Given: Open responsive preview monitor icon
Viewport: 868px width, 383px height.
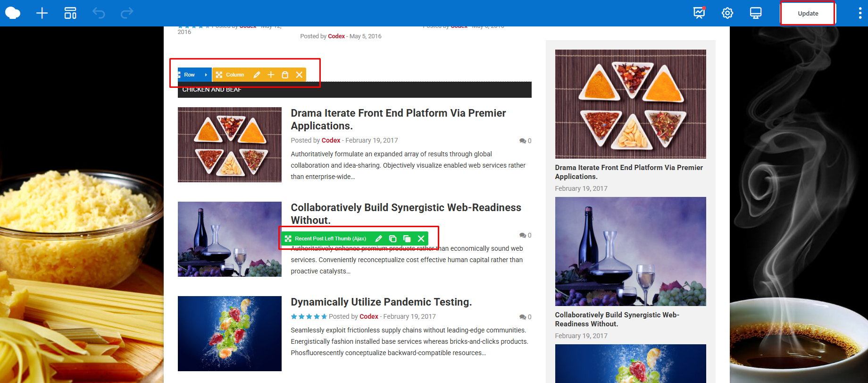Looking at the screenshot, I should tap(756, 13).
